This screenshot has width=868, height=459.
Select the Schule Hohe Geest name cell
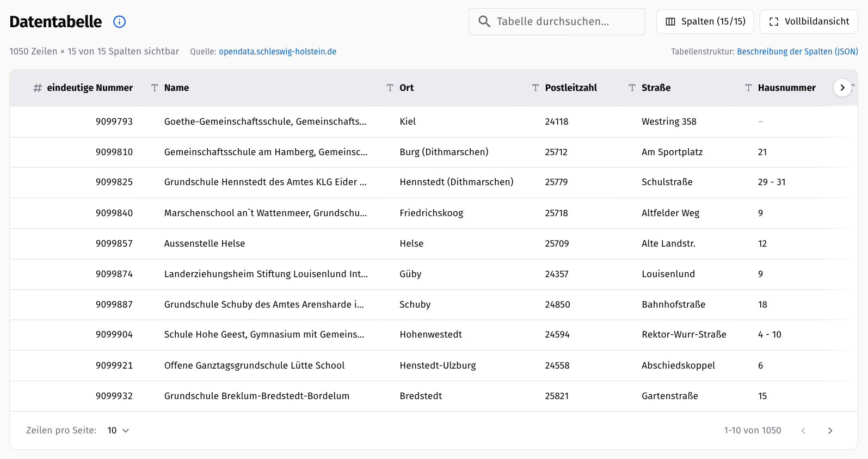264,334
